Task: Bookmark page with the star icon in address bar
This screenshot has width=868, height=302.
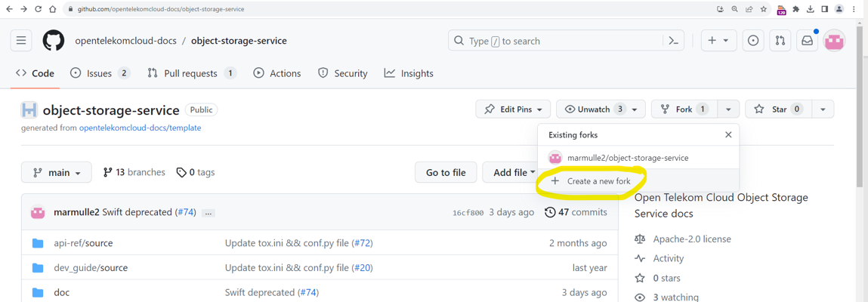Action: [764, 9]
